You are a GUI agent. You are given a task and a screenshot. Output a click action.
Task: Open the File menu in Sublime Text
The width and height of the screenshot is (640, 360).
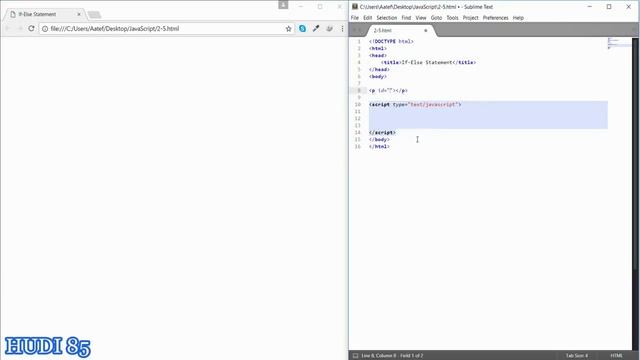tap(355, 18)
